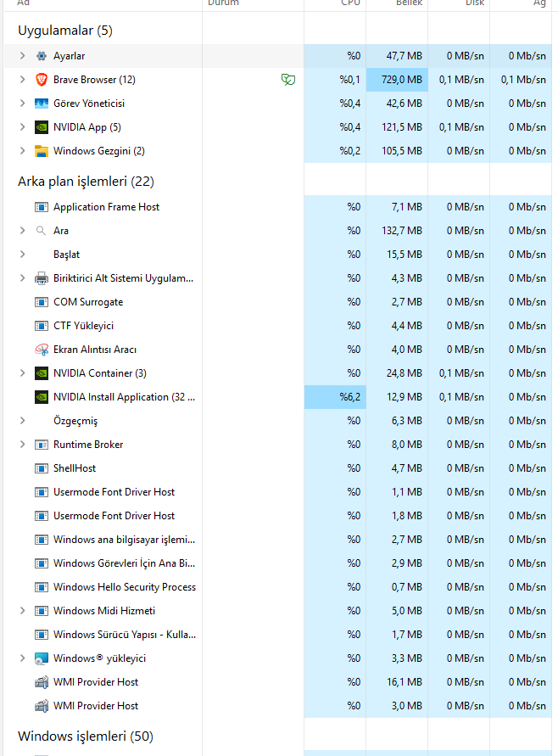Expand the Windows® yükleyici row

[22, 658]
